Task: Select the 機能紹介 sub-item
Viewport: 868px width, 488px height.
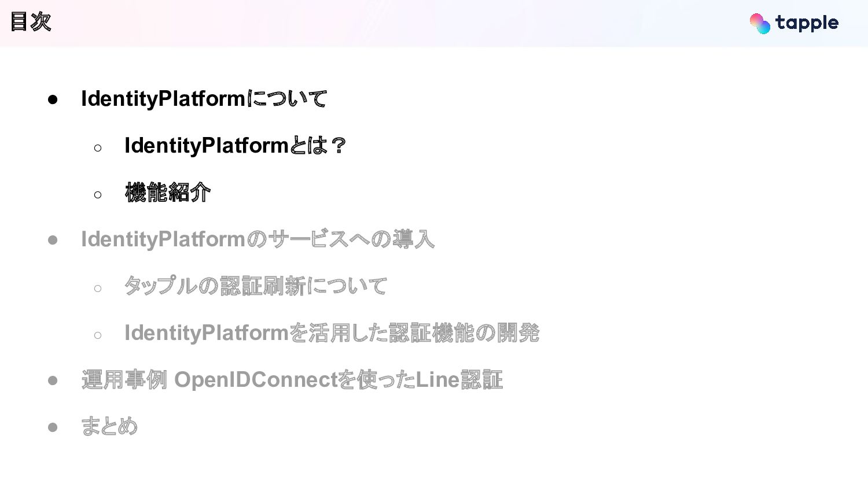Action: (167, 193)
